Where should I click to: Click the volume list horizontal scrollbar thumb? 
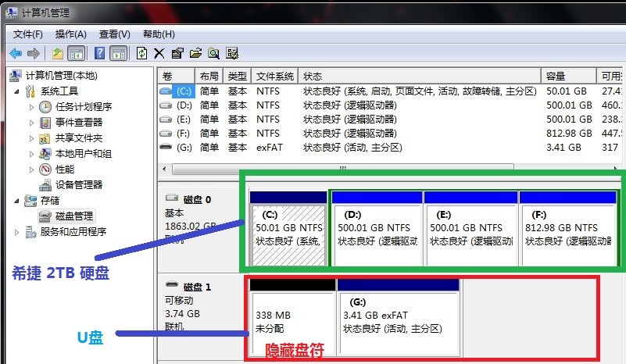343,169
